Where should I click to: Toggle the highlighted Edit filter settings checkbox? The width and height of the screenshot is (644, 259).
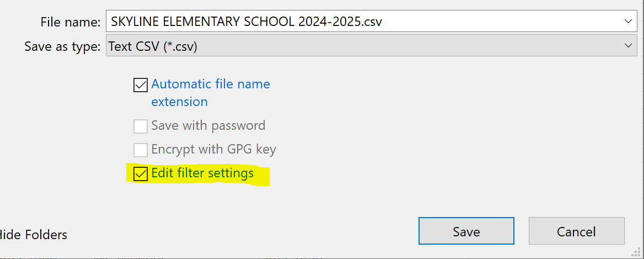141,174
